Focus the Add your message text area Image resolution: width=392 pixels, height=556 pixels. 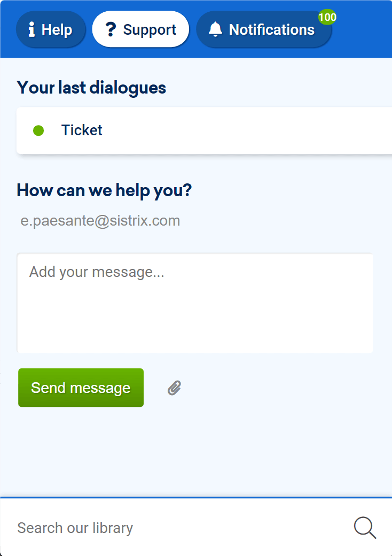coord(195,303)
